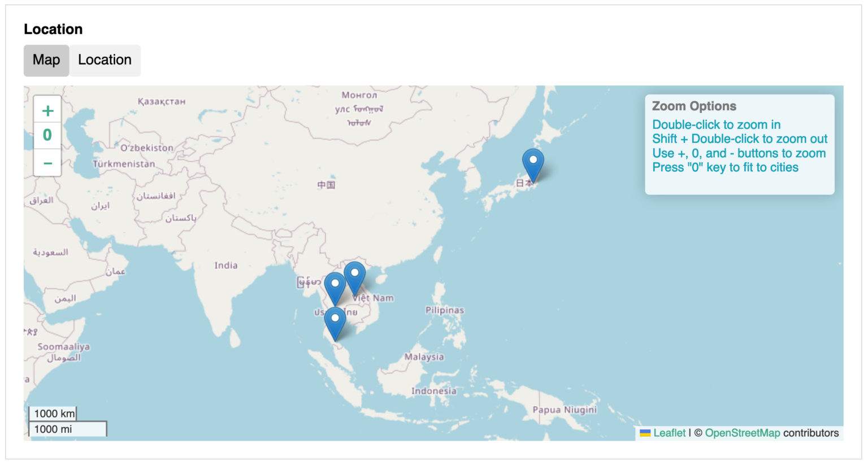Click the India label on the map
The image size is (868, 465).
pos(225,266)
